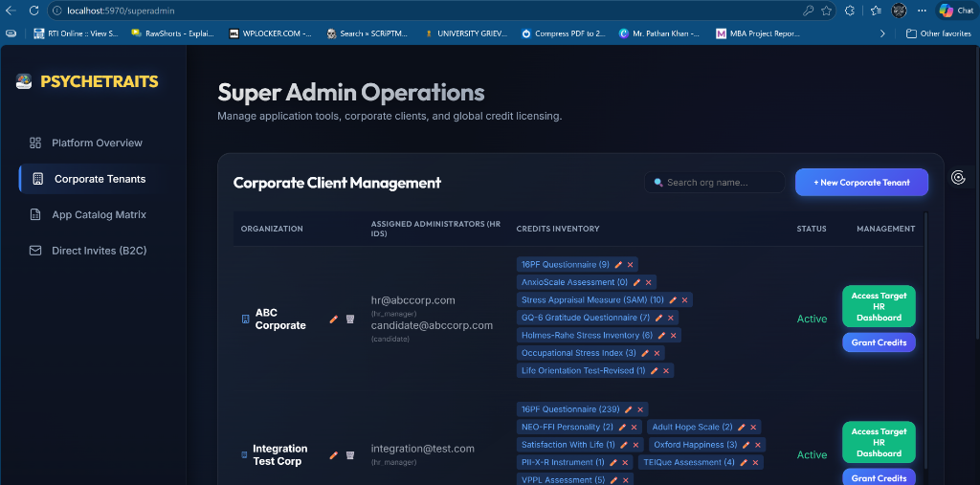Remove Life Orientation Test-Revised credits

(666, 370)
